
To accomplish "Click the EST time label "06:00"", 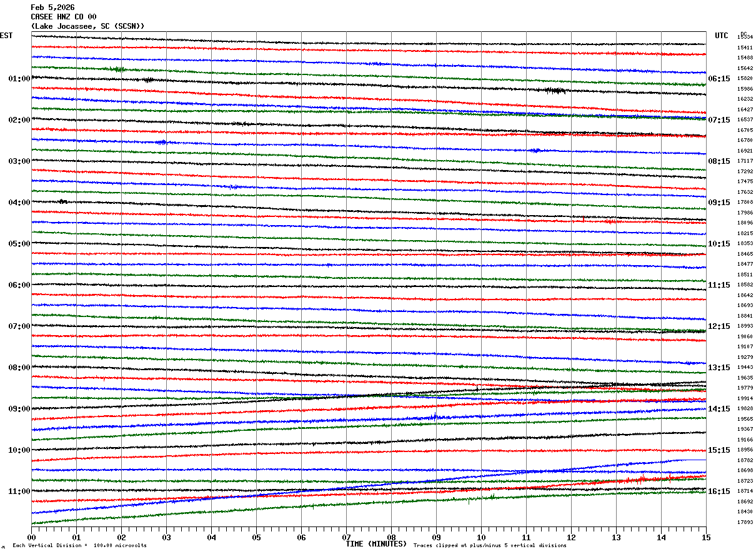I will [19, 285].
